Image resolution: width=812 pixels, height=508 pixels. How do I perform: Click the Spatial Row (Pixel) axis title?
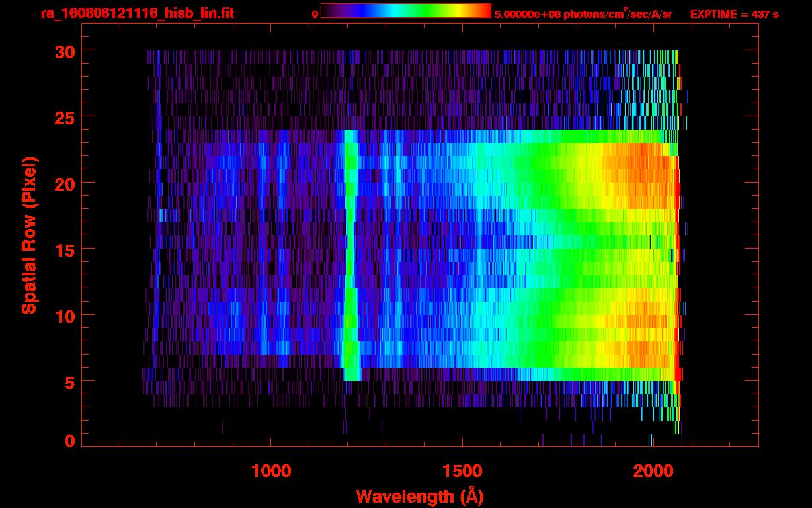[29, 235]
